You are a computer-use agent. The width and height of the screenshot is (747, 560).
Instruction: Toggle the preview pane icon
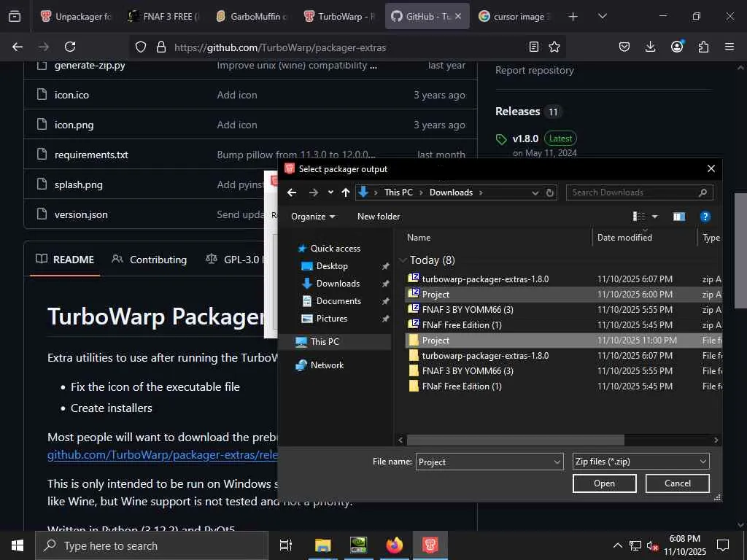point(679,217)
